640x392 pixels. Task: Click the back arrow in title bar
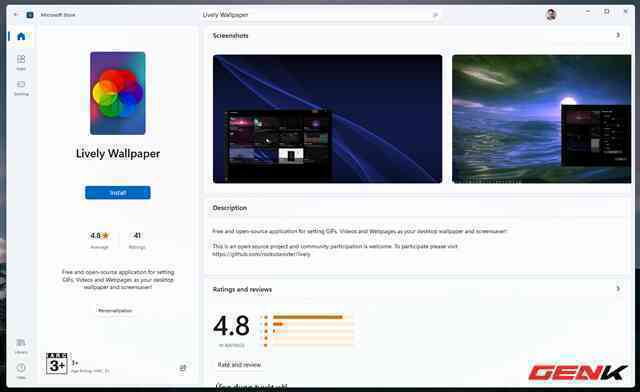(x=16, y=14)
